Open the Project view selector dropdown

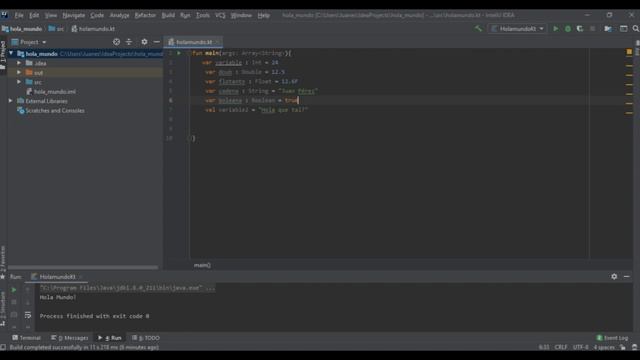(29, 42)
